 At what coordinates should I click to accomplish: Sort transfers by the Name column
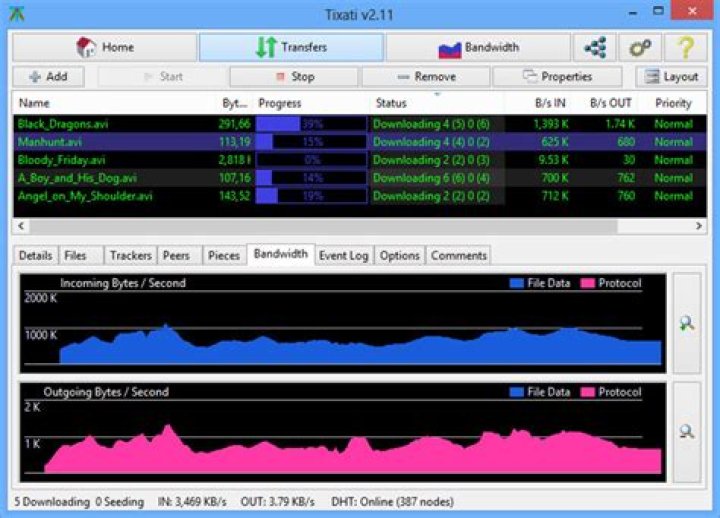pos(34,103)
